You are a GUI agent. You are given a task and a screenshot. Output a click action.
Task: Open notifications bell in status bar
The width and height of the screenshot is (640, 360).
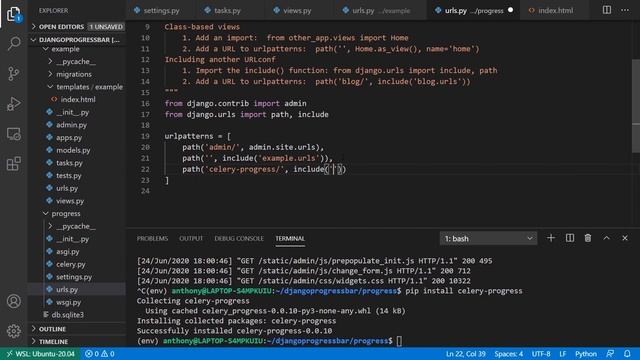627,354
